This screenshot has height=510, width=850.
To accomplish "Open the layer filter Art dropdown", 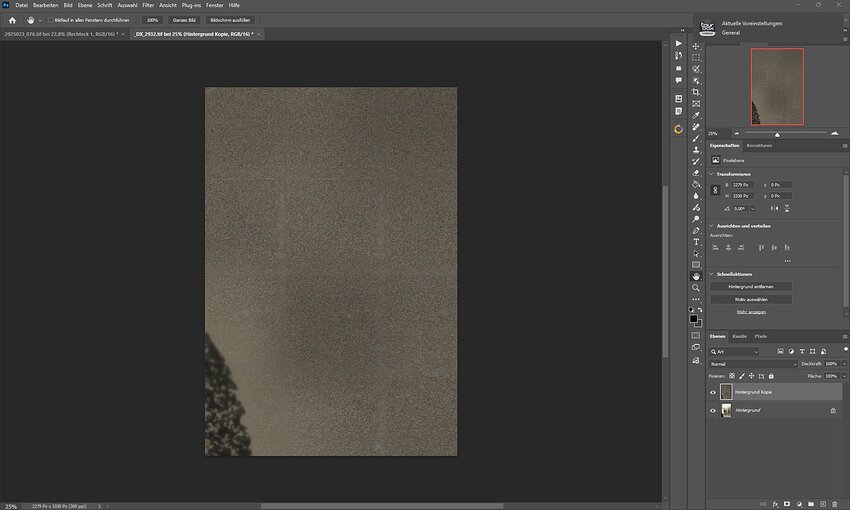I will [735, 352].
